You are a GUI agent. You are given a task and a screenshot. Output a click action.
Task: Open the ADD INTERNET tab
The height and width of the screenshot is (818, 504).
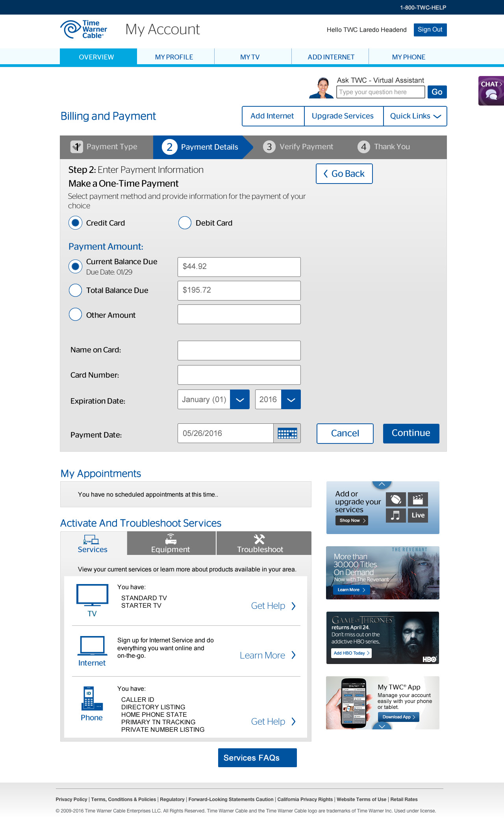click(x=330, y=57)
